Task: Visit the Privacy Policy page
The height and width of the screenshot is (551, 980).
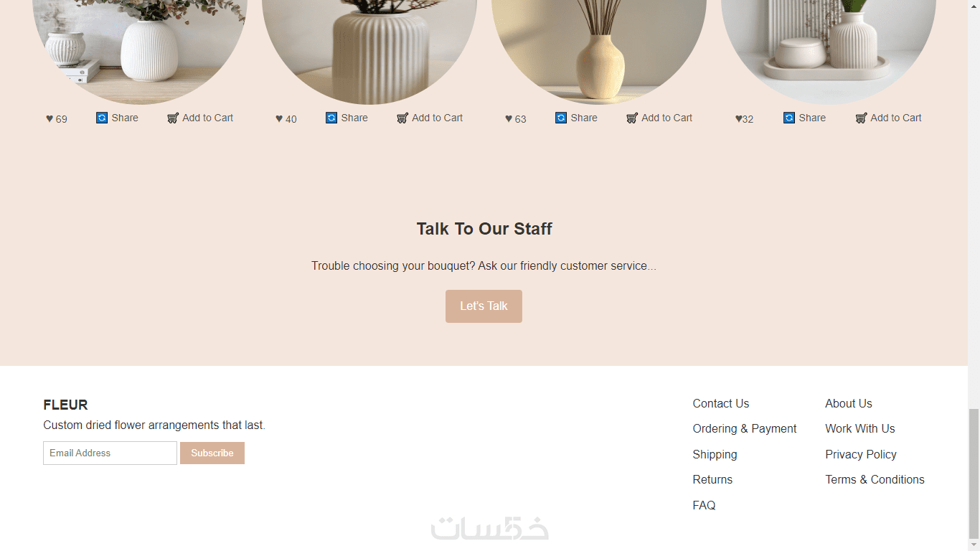Action: [860, 454]
